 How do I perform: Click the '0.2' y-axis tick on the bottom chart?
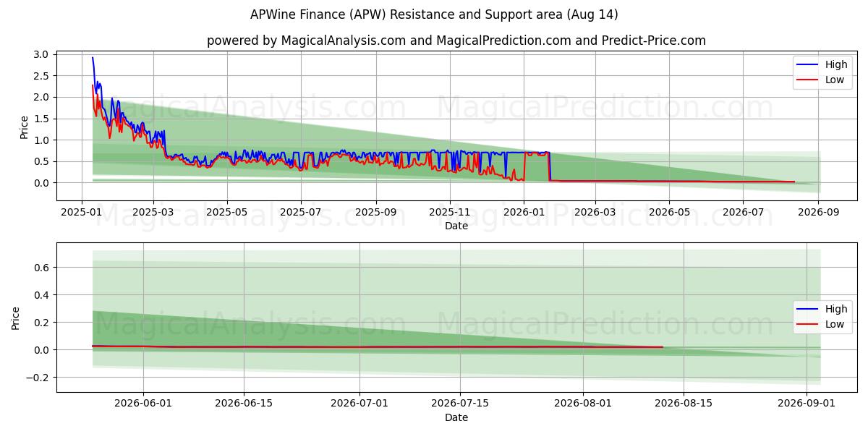point(41,323)
